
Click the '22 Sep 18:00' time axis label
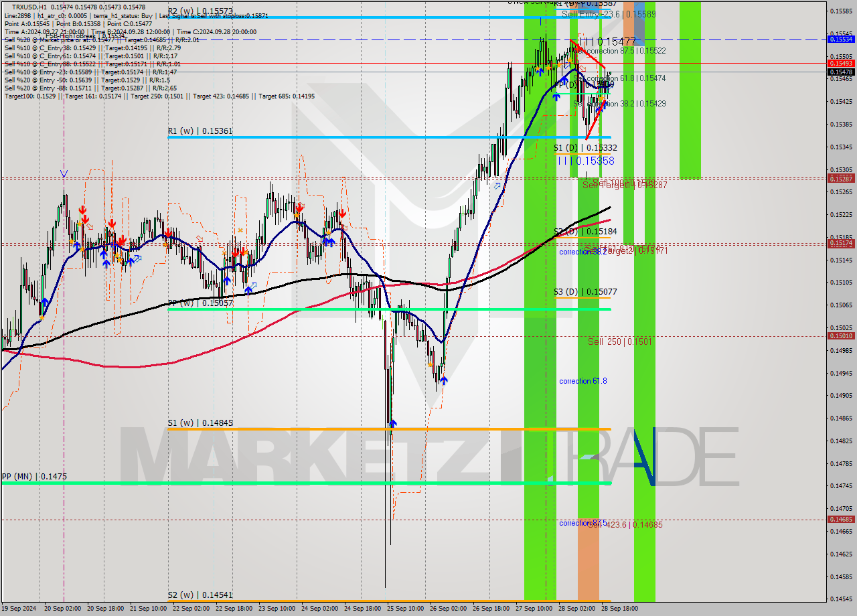234,609
